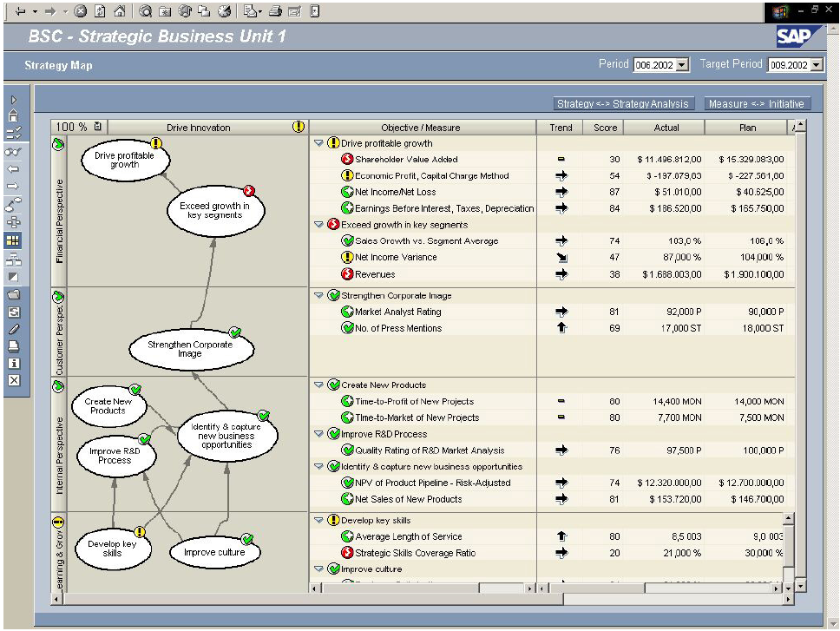
Task: Click the sidebar pencil edit icon
Action: click(x=14, y=330)
